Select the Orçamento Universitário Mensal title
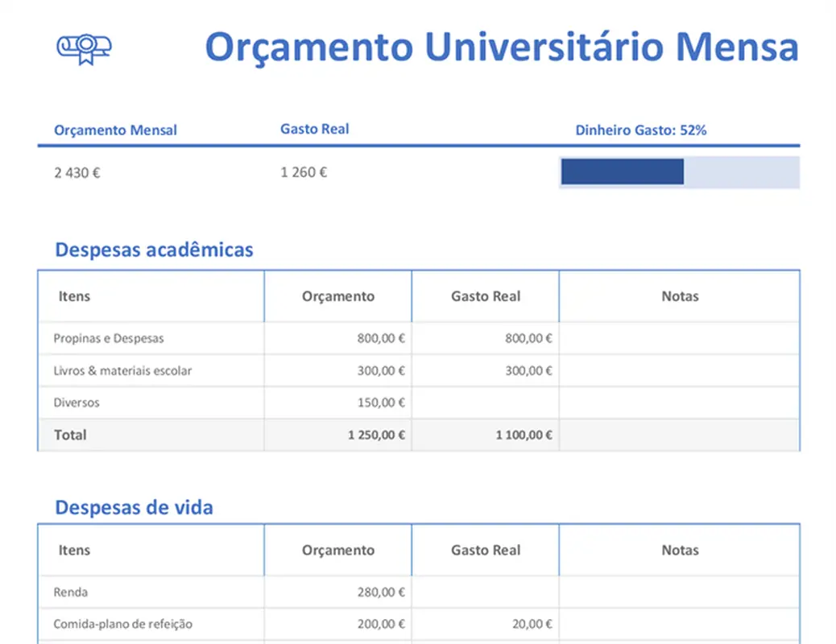The width and height of the screenshot is (836, 644). pos(503,47)
